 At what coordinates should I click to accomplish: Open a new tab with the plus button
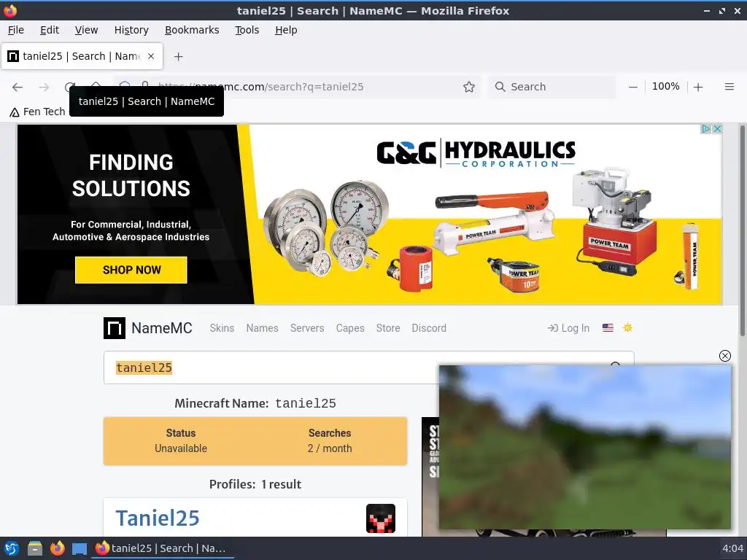click(x=178, y=57)
